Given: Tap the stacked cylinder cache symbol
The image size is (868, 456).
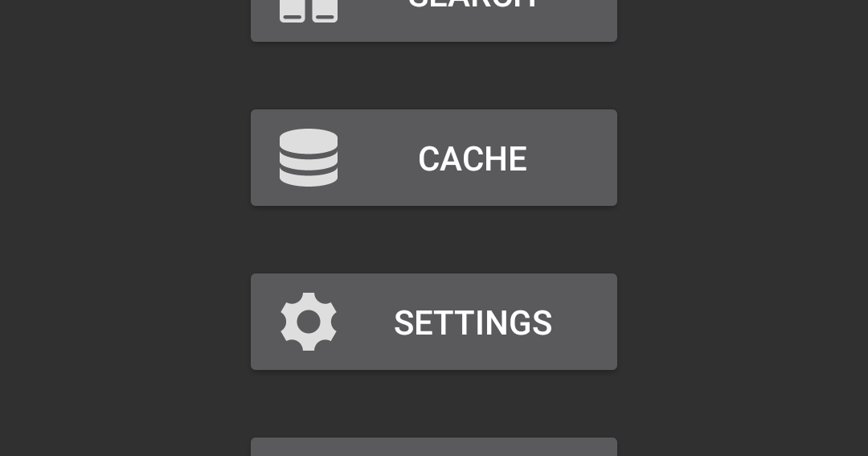Looking at the screenshot, I should coord(309,158).
